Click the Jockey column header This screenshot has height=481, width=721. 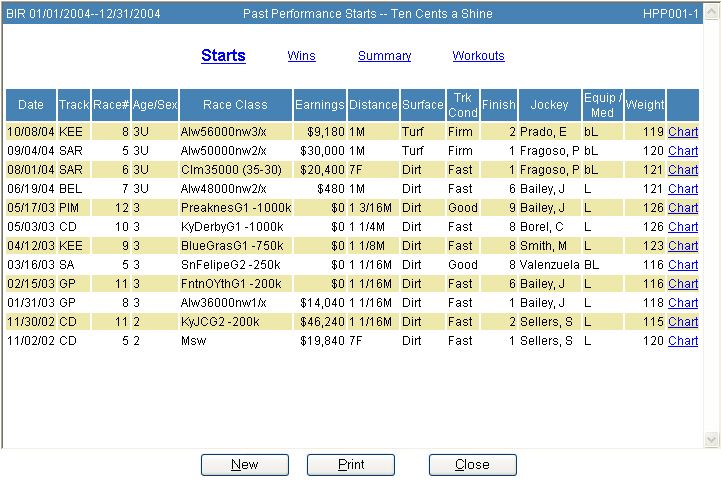point(549,105)
